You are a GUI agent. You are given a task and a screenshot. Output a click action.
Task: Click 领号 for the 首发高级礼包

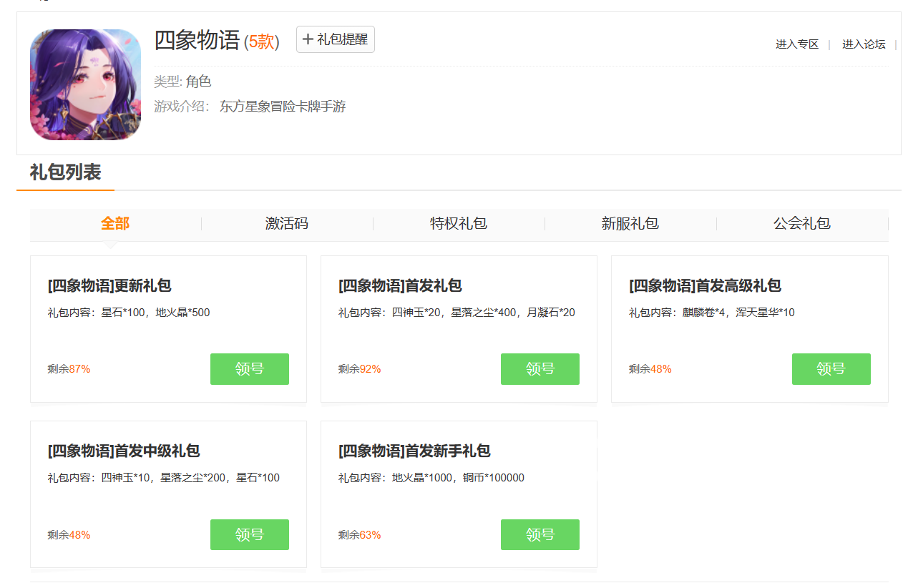coord(831,369)
